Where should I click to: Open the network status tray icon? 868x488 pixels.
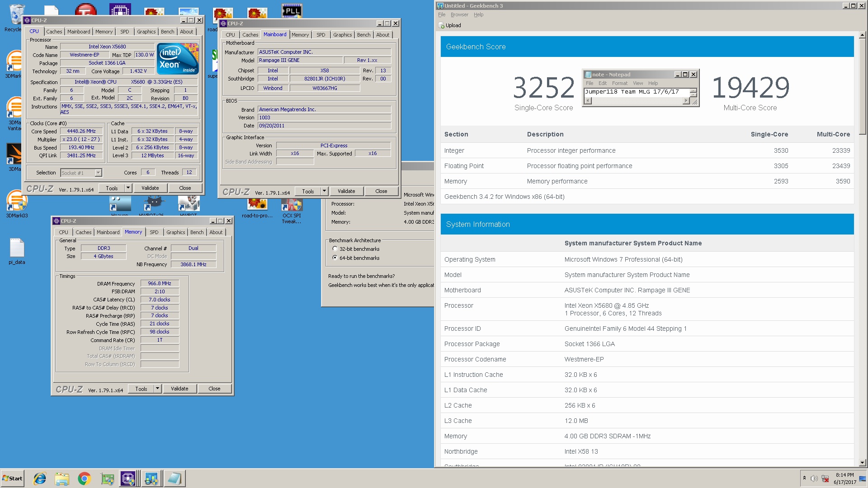(825, 479)
